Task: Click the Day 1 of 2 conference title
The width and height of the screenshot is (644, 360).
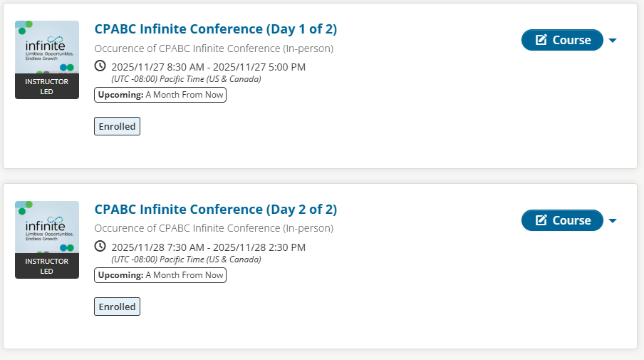Action: pos(215,29)
